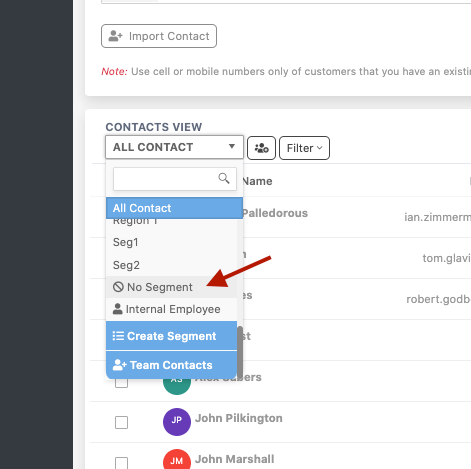
Task: Tick the checkbox next to John Marshall
Action: 121,463
